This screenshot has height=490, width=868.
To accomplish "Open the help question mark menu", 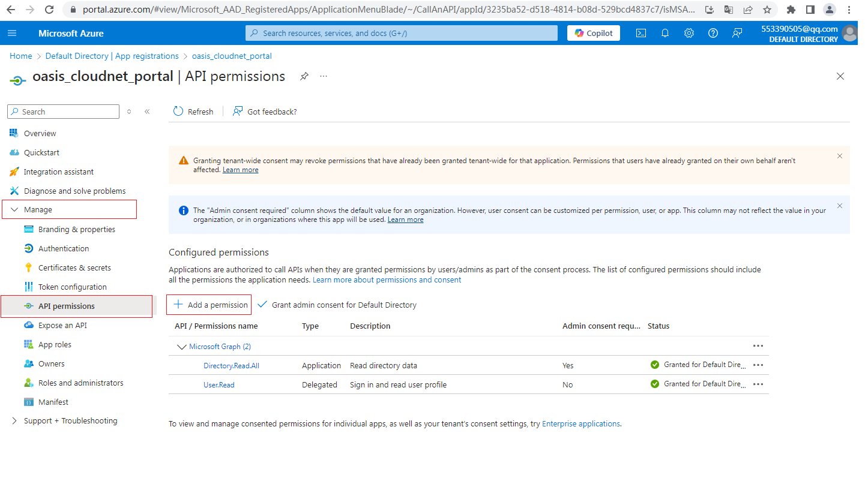I will pos(713,33).
